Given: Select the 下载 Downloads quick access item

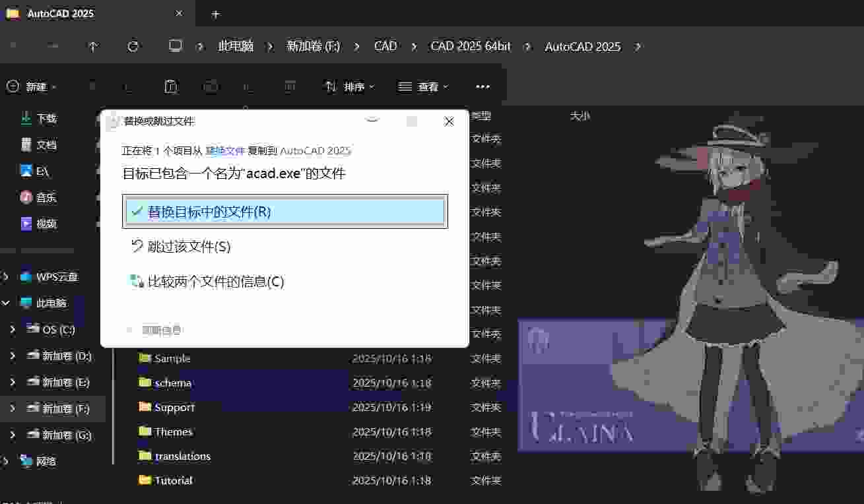Looking at the screenshot, I should click(46, 119).
